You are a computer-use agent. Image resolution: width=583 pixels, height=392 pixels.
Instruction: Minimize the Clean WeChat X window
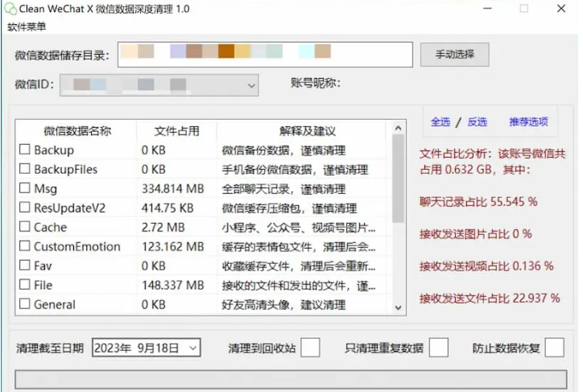pyautogui.click(x=487, y=9)
